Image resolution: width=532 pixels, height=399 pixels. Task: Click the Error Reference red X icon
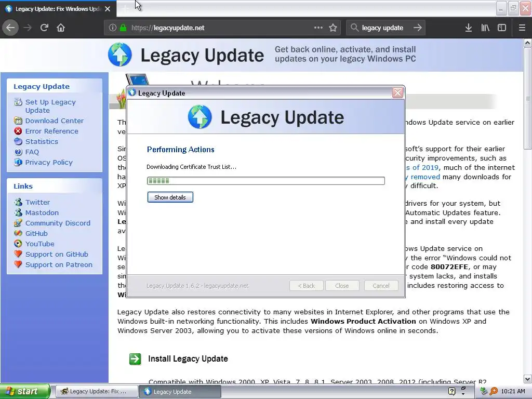[18, 131]
